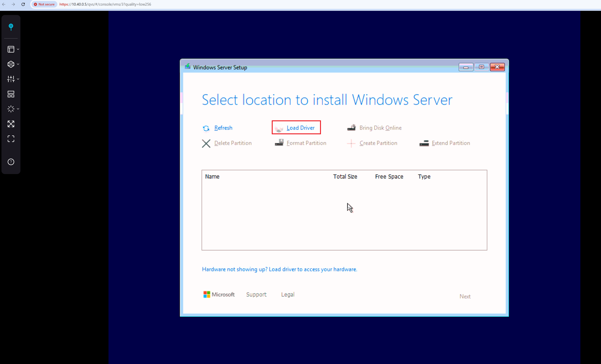The height and width of the screenshot is (364, 601).
Task: Click the Refresh arrows icon
Action: [206, 128]
